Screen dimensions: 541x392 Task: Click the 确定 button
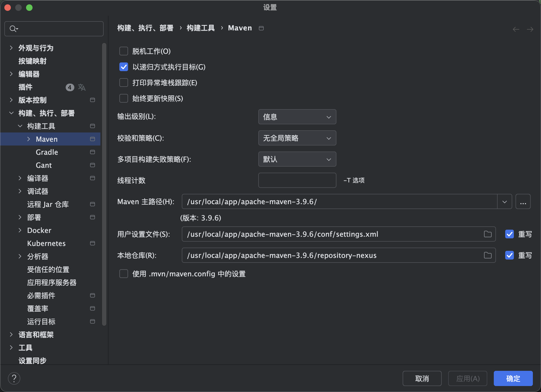click(513, 378)
